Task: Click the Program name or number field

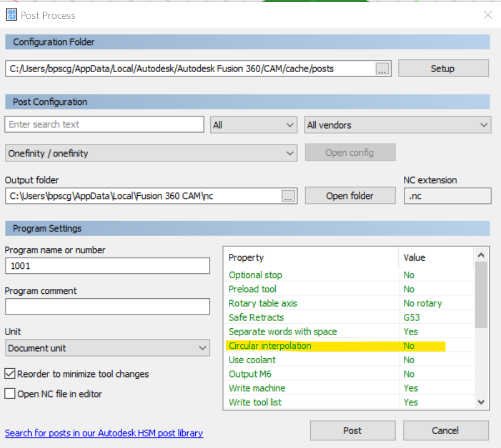Action: (x=108, y=266)
